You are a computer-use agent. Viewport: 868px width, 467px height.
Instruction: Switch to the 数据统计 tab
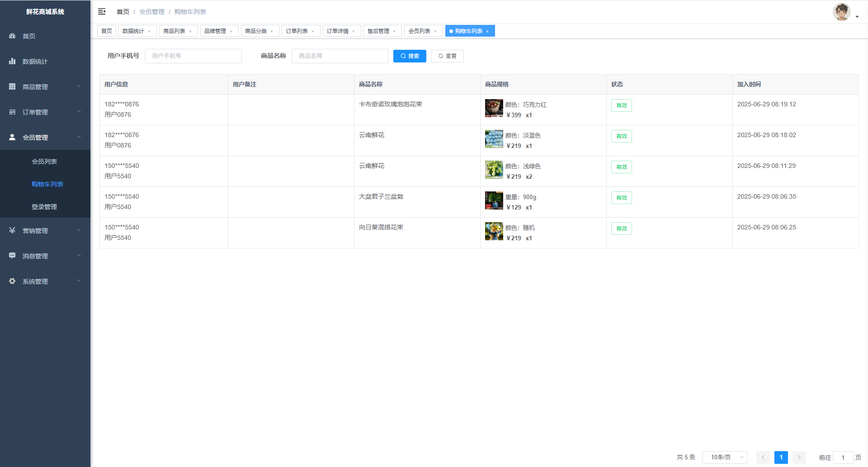click(x=133, y=31)
